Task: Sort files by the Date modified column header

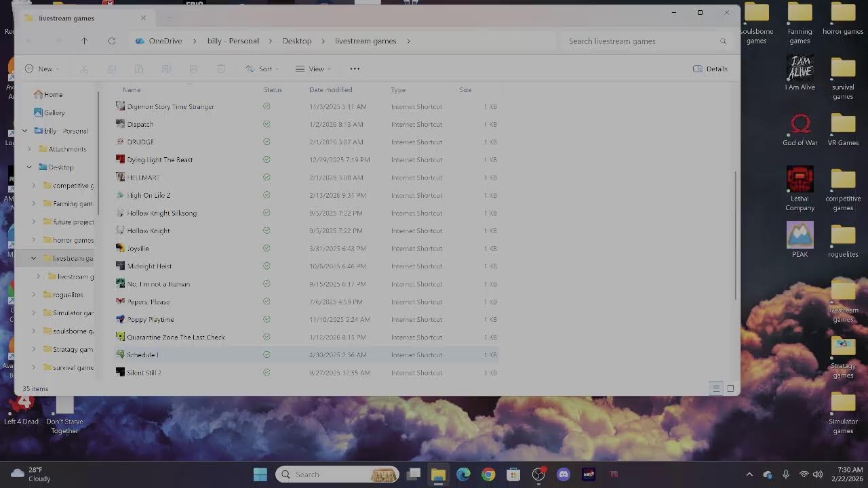Action: pos(330,89)
